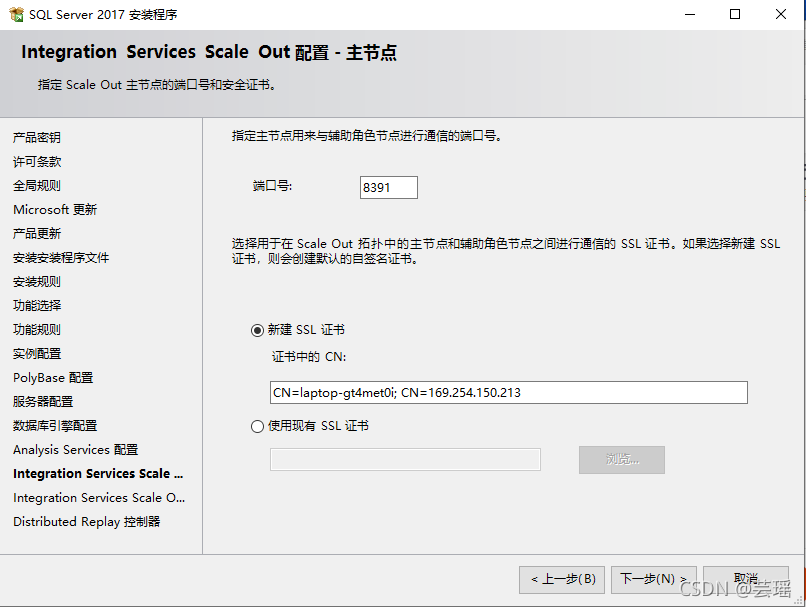Select the 功能选择 step in the sidebar
This screenshot has height=607, width=806.
37,306
